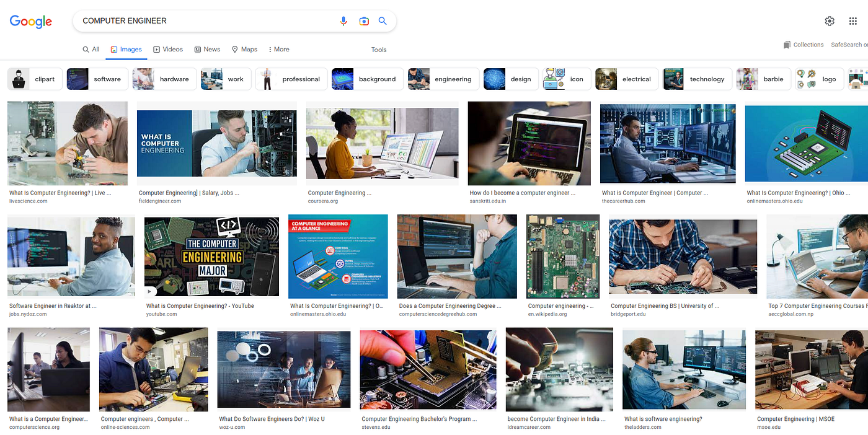Switch to the All tab
This screenshot has width=868, height=435.
tap(91, 50)
